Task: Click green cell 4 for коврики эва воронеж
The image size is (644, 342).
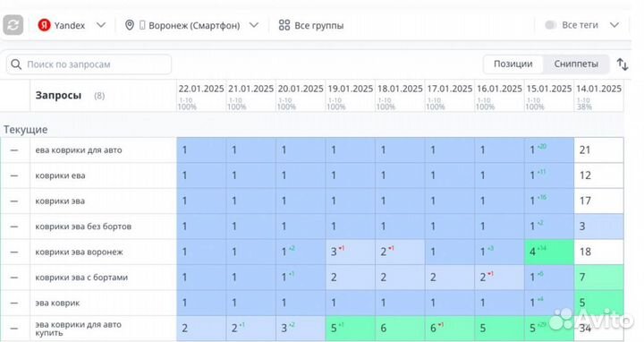Action: (549, 252)
